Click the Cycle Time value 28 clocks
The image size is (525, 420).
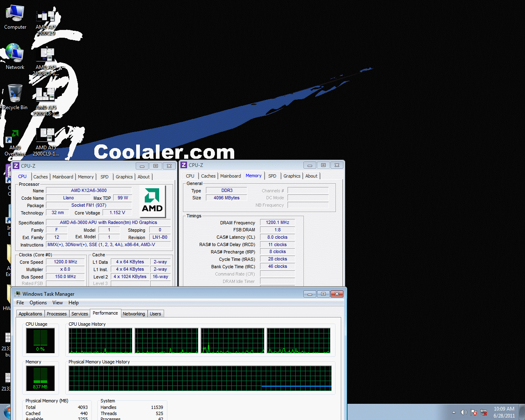pos(278,259)
